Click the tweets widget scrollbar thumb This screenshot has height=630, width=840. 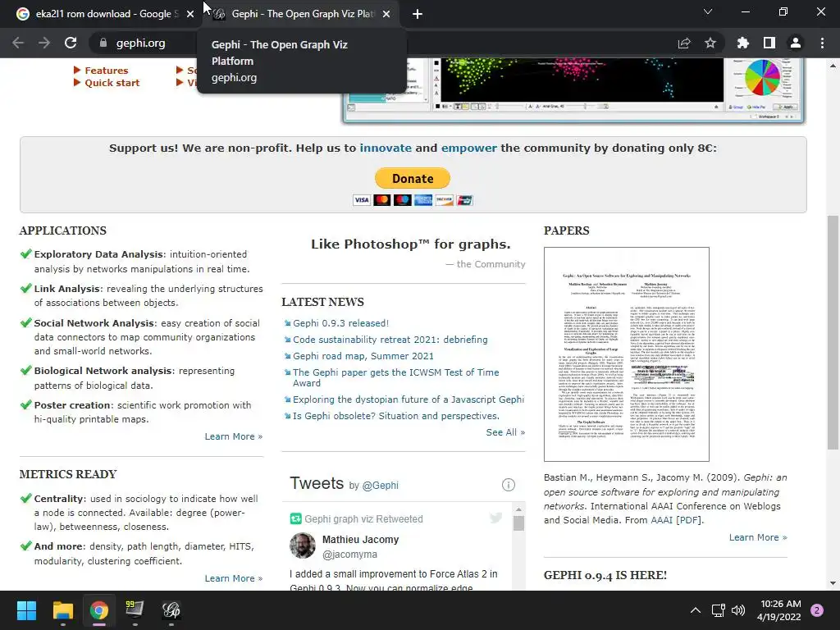(518, 523)
